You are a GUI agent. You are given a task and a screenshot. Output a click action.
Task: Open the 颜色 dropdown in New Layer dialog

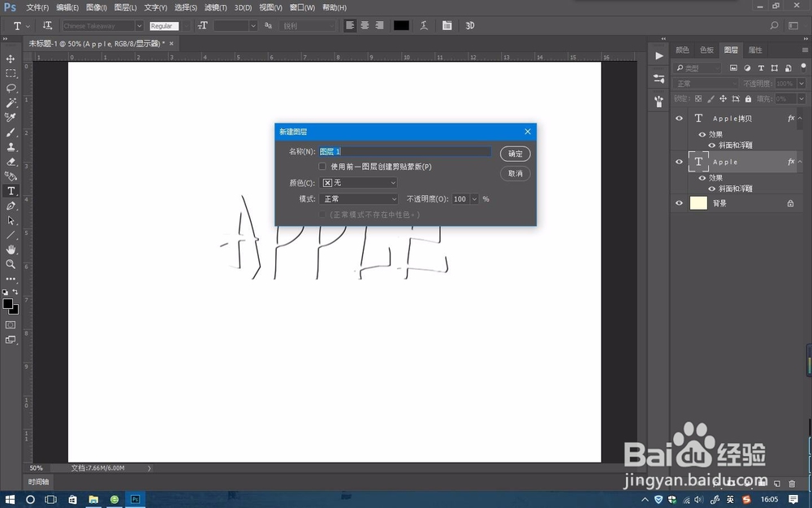tap(358, 182)
